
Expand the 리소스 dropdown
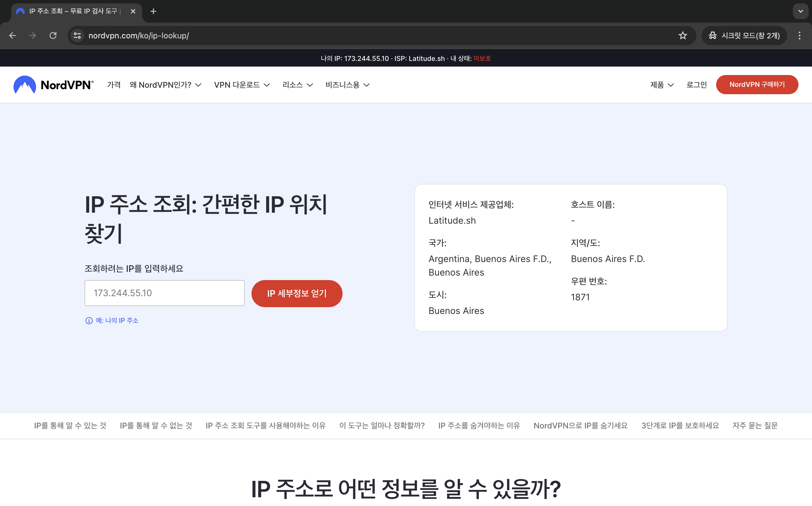click(298, 85)
